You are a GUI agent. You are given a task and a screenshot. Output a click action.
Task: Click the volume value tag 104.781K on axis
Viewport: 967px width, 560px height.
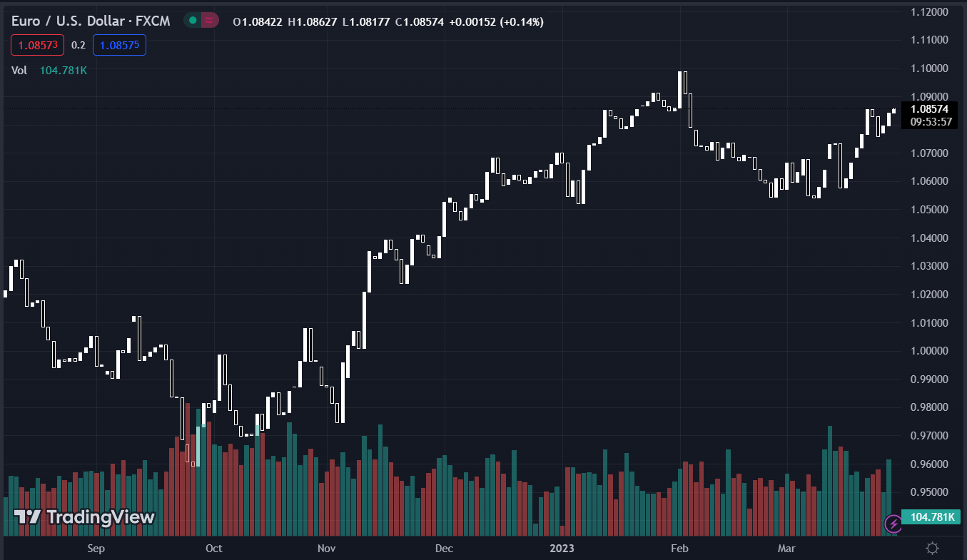[x=928, y=516]
